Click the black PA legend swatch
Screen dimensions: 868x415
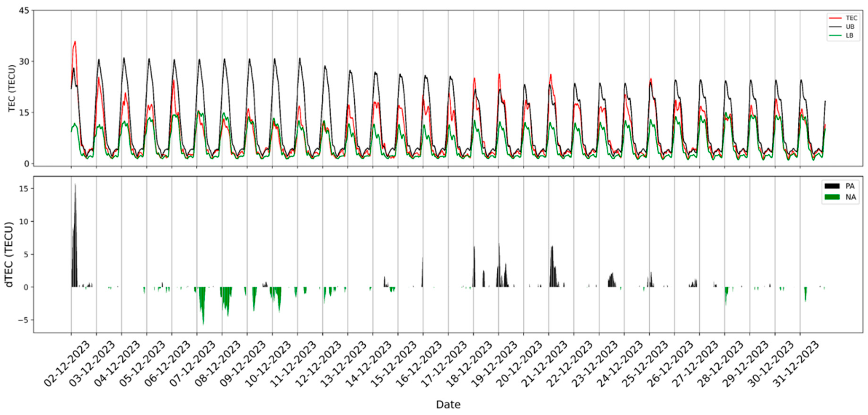coord(832,186)
